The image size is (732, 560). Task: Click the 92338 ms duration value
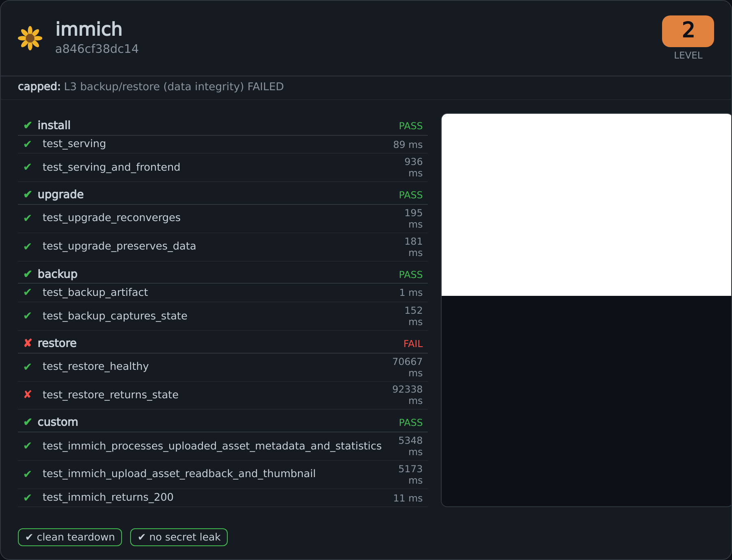[x=407, y=395]
